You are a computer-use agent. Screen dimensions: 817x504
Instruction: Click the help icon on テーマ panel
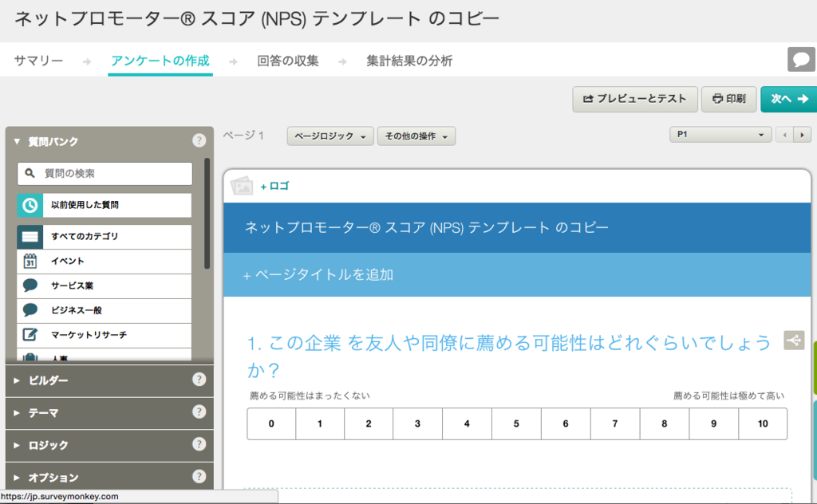(199, 411)
